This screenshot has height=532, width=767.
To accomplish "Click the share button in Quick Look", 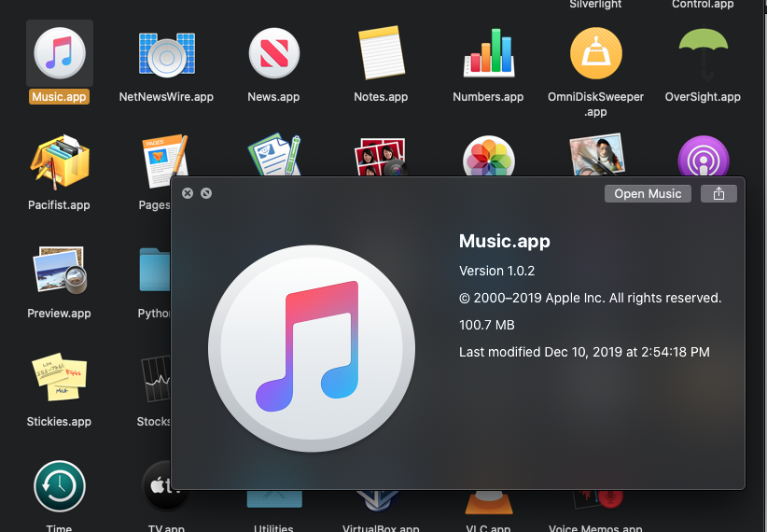I will [718, 194].
